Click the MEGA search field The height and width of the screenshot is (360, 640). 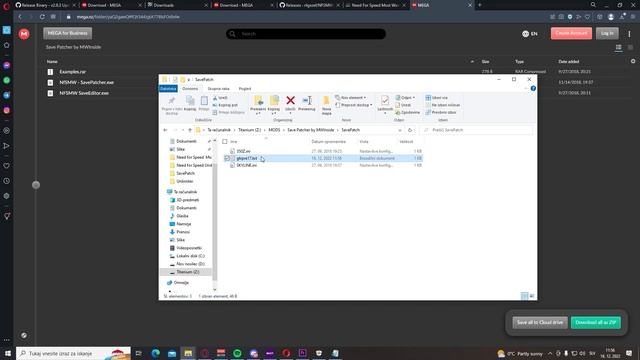click(306, 34)
